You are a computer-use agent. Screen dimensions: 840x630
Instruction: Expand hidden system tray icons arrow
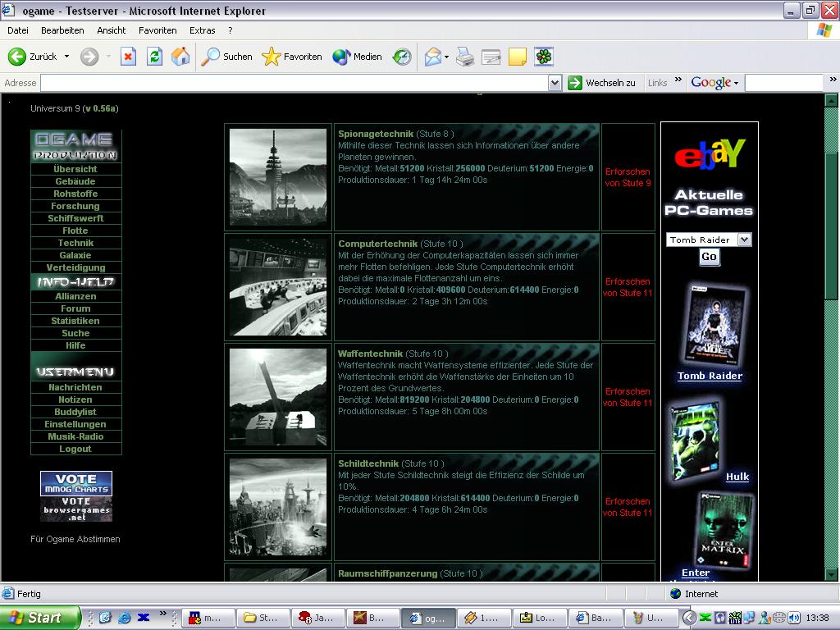point(690,618)
